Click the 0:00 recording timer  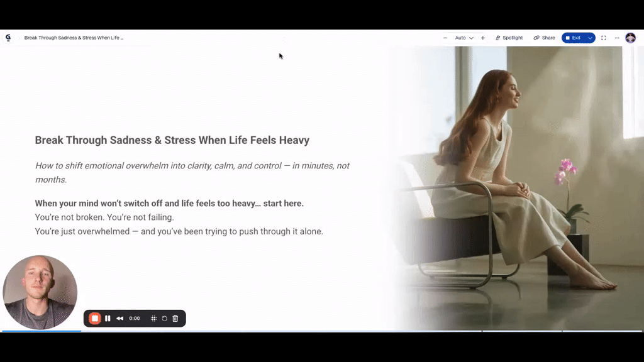[x=135, y=319]
